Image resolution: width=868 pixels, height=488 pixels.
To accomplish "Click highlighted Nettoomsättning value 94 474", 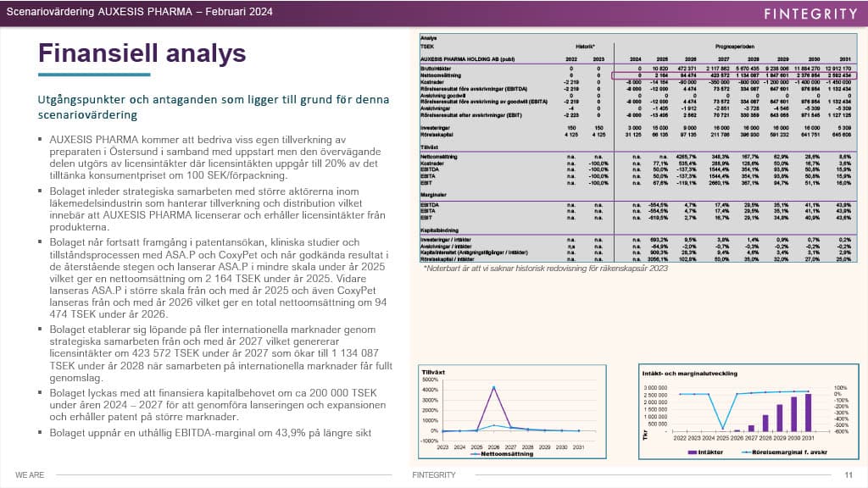I will [x=688, y=75].
